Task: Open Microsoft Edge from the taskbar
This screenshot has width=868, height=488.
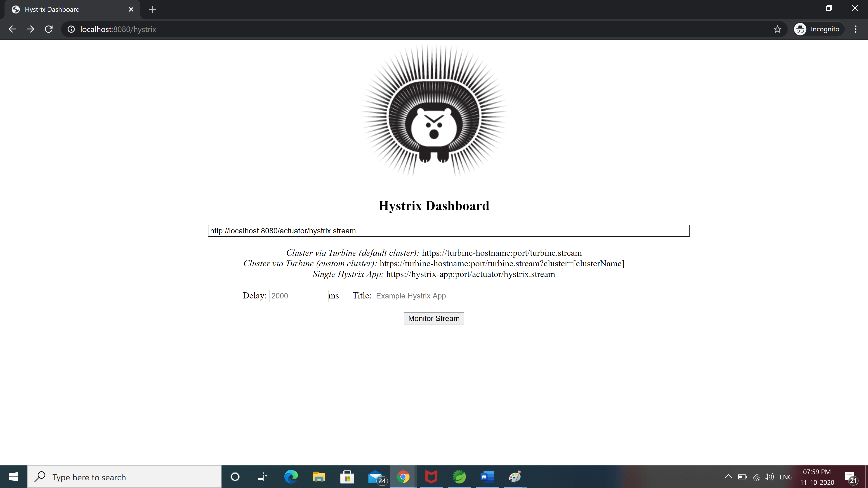Action: pyautogui.click(x=291, y=476)
